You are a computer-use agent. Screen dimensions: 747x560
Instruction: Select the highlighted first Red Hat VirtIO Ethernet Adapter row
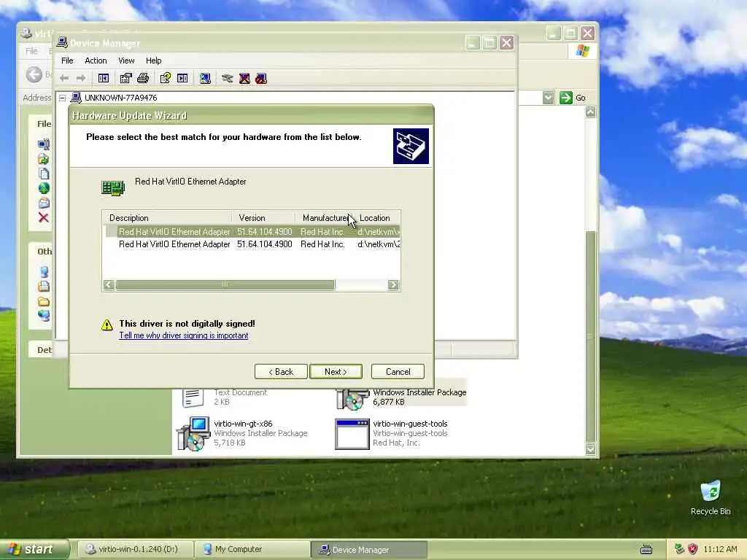252,231
